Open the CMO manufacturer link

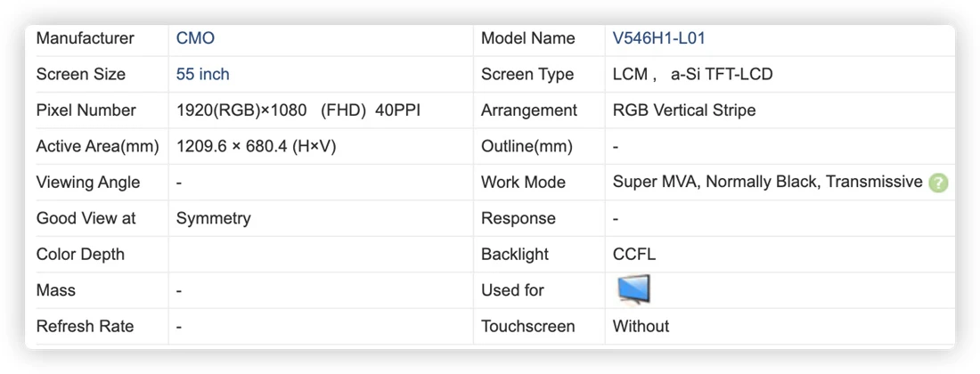195,38
